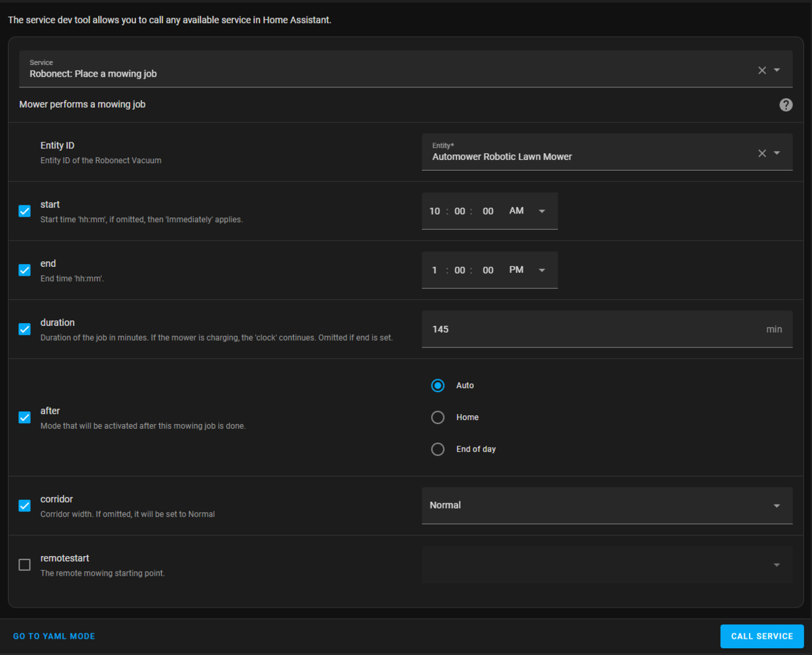Image resolution: width=812 pixels, height=655 pixels.
Task: Click the duration field showing 145
Action: point(607,329)
